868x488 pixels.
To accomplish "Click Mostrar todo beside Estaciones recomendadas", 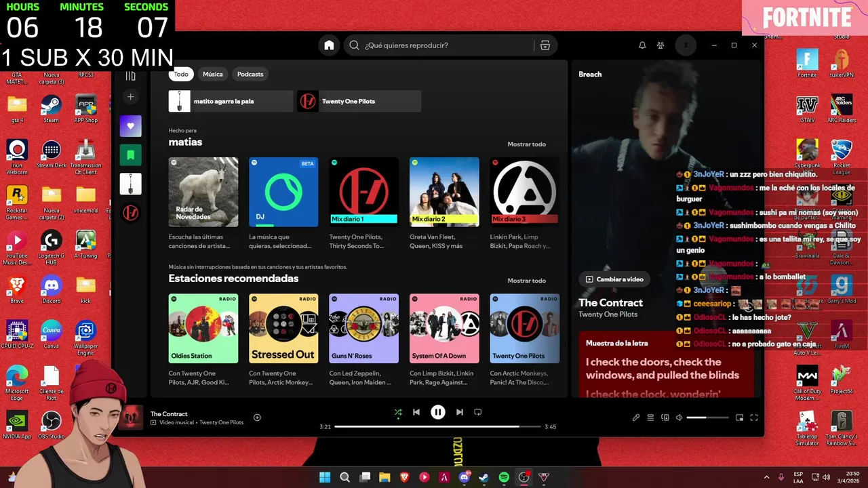I will pyautogui.click(x=526, y=281).
